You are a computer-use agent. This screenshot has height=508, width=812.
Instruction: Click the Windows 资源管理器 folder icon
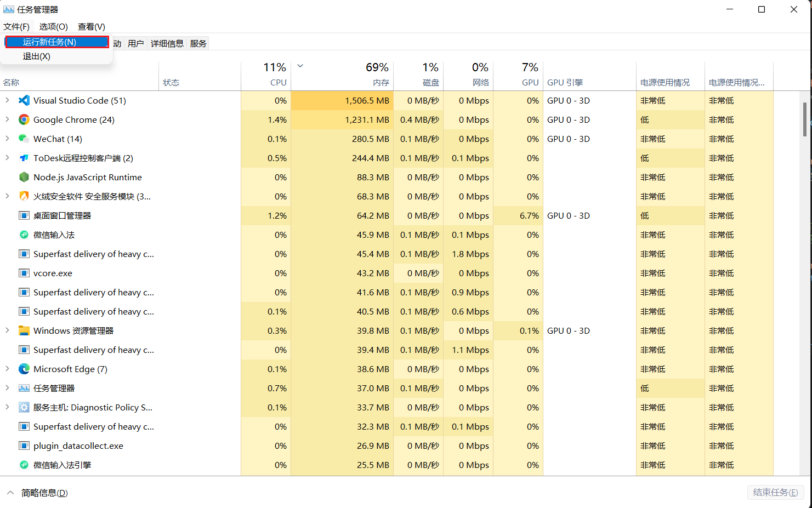coord(24,330)
